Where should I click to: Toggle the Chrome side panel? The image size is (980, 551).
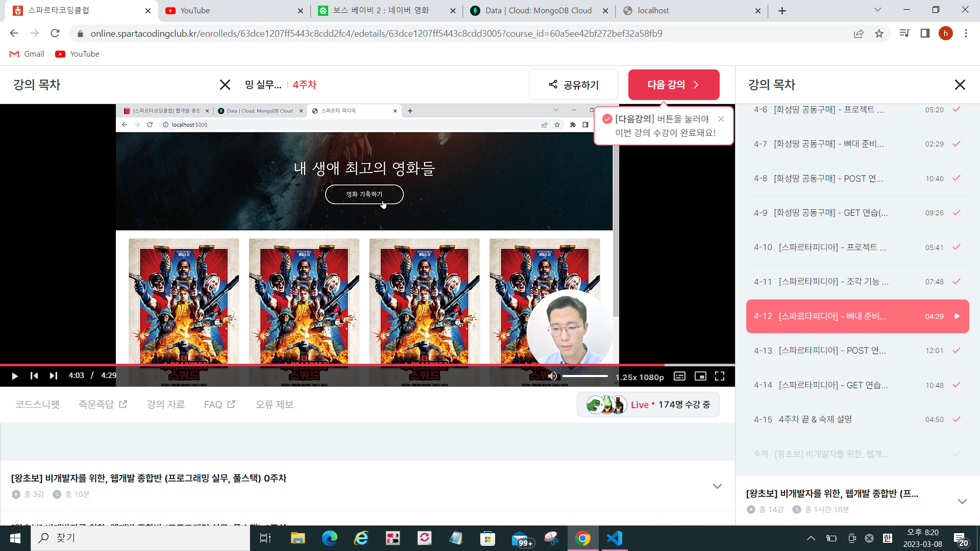click(925, 33)
